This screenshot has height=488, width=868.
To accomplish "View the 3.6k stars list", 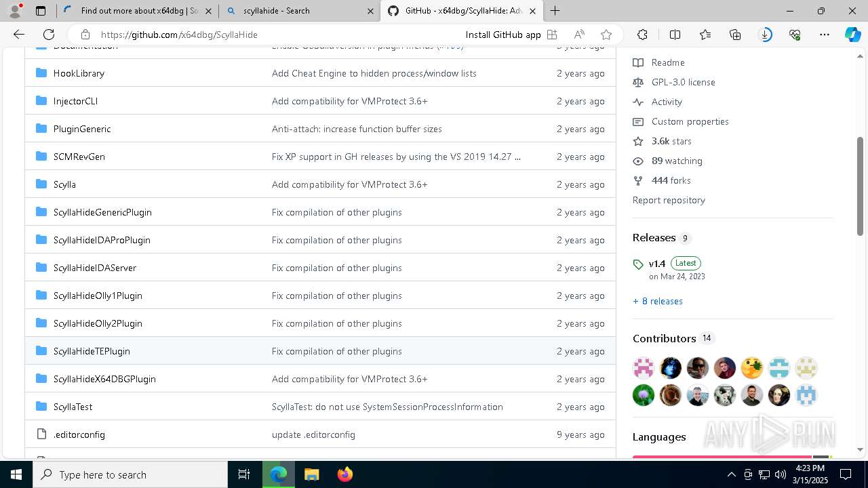I will click(671, 141).
